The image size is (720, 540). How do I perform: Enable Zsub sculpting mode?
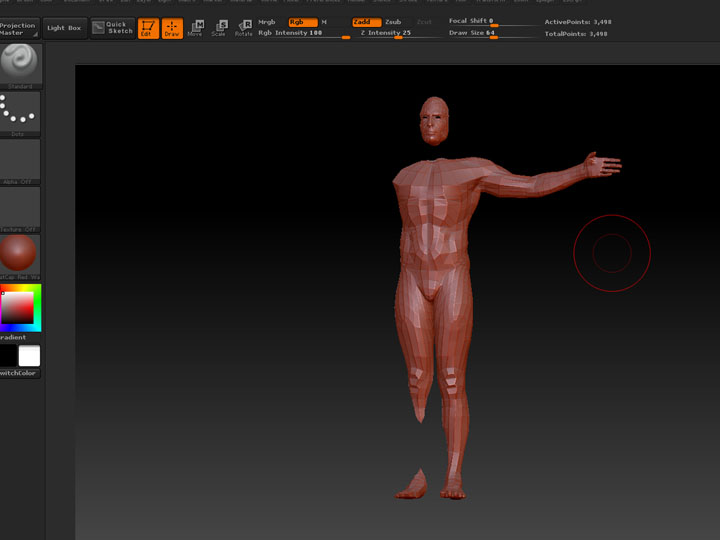coord(393,21)
